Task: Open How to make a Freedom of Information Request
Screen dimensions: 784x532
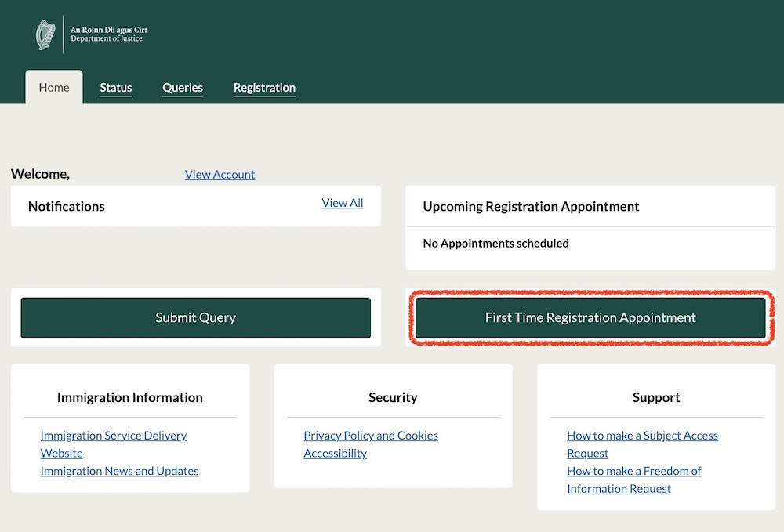Action: (x=634, y=480)
